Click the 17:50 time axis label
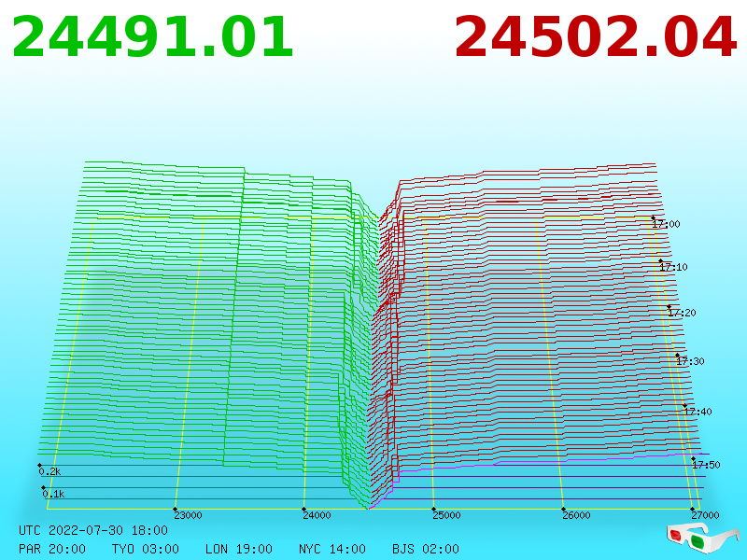 (706, 465)
